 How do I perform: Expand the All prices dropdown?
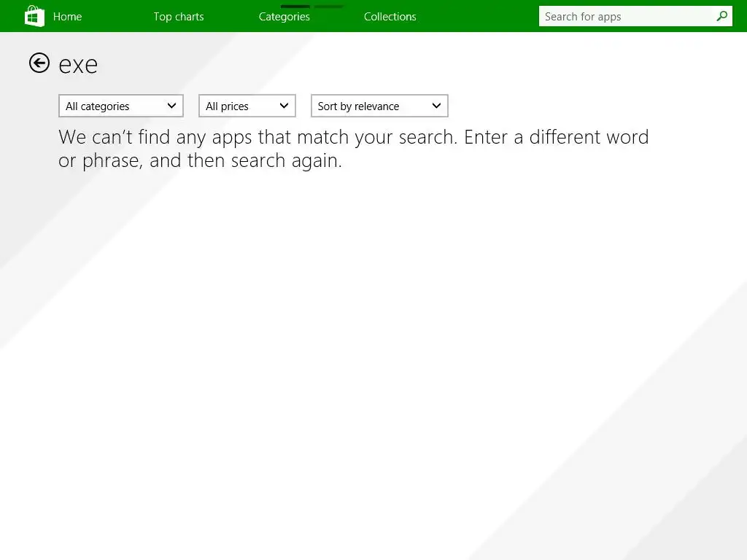tap(247, 106)
